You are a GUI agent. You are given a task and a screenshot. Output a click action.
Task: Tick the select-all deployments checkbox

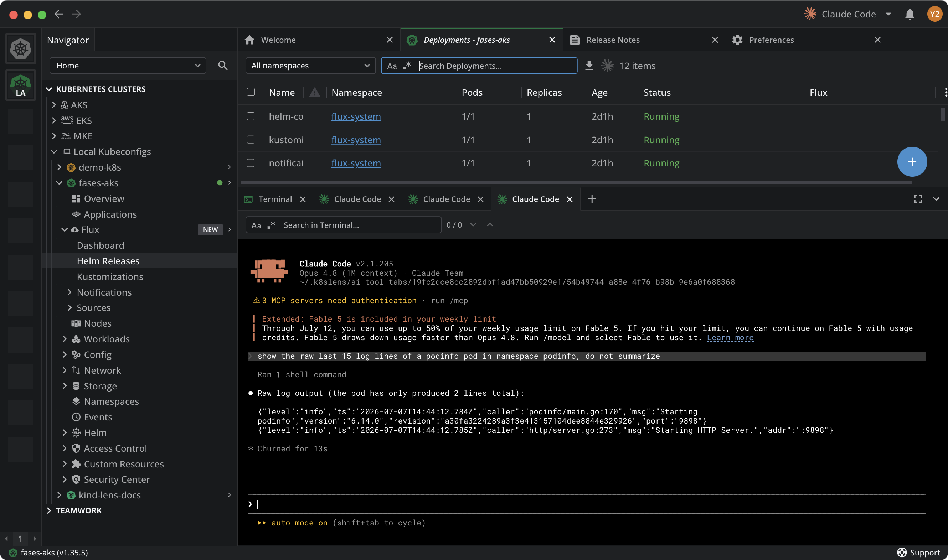(251, 92)
